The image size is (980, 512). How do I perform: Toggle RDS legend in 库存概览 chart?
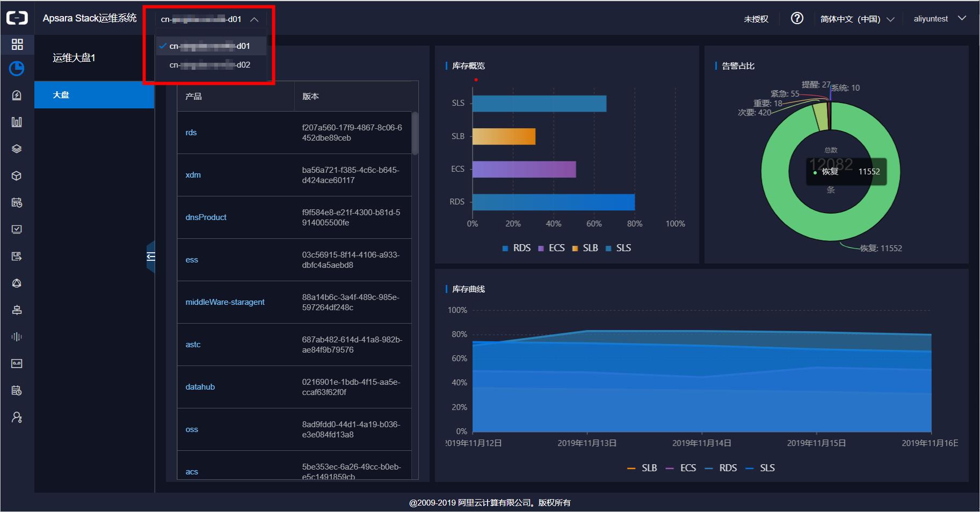pyautogui.click(x=516, y=248)
